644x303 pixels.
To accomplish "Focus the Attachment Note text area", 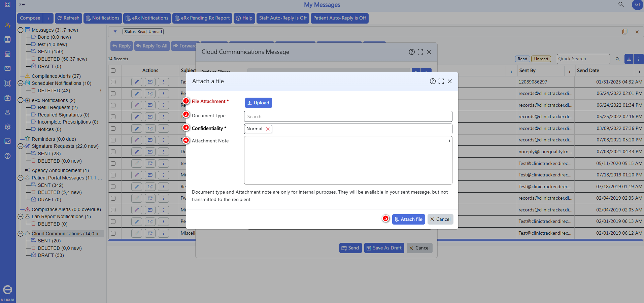I will click(x=348, y=160).
